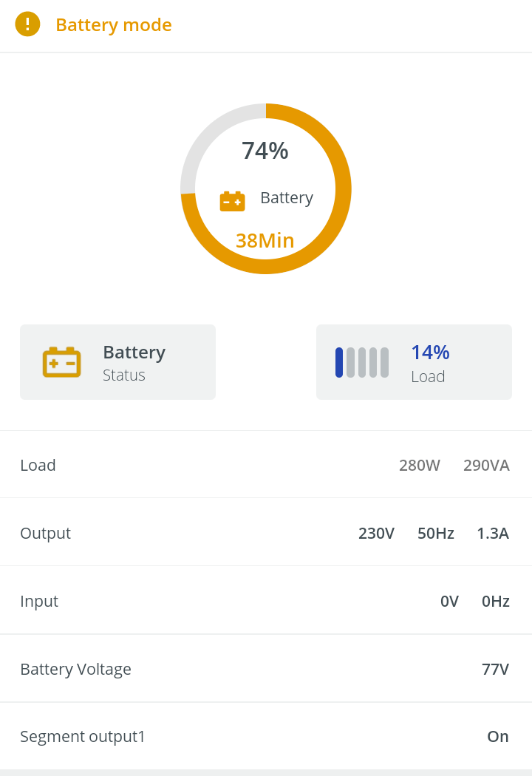
Task: Toggle Segment output1 On state
Action: 498,736
